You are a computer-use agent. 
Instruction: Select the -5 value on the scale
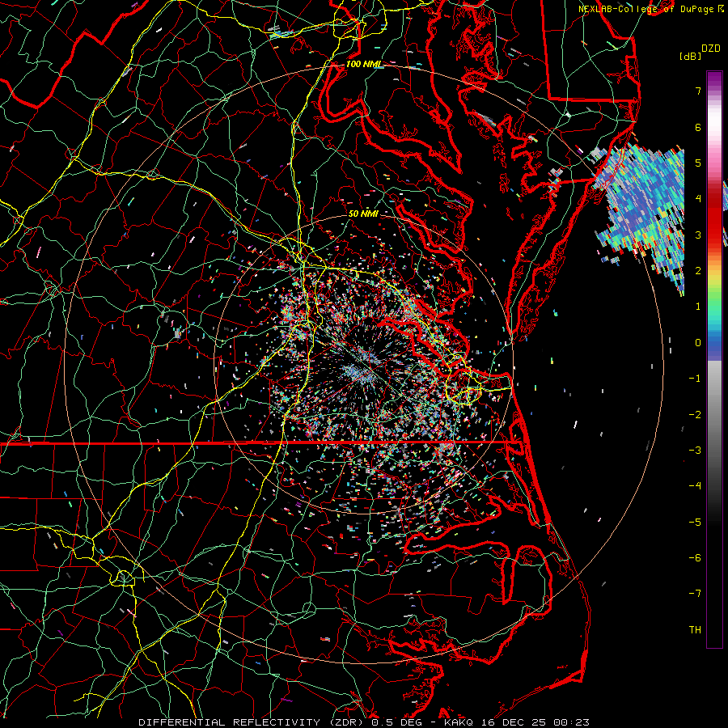coord(695,523)
